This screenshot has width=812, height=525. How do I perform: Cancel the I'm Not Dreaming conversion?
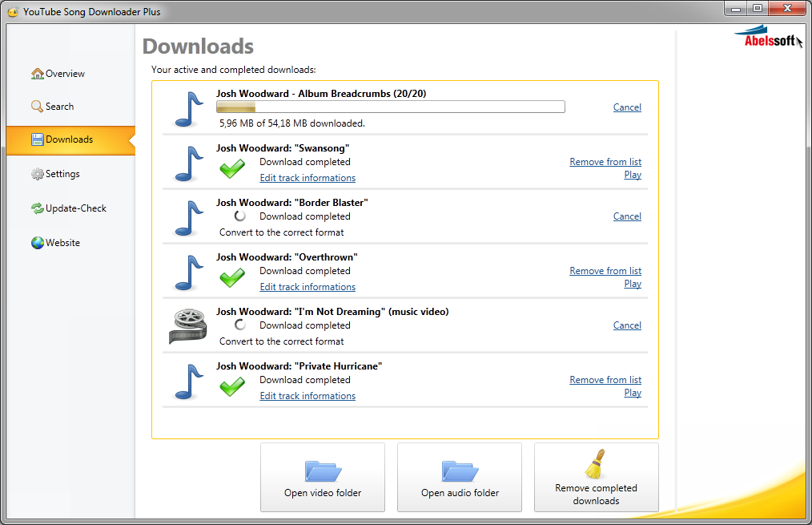(627, 325)
